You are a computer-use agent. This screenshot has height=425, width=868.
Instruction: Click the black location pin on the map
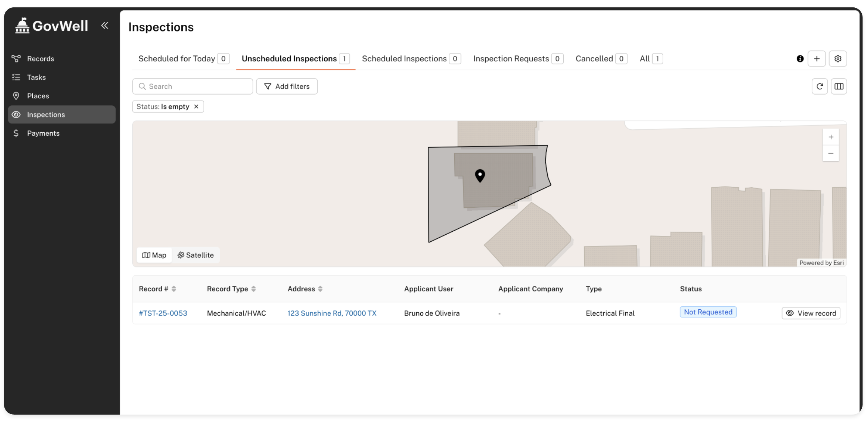(x=479, y=176)
